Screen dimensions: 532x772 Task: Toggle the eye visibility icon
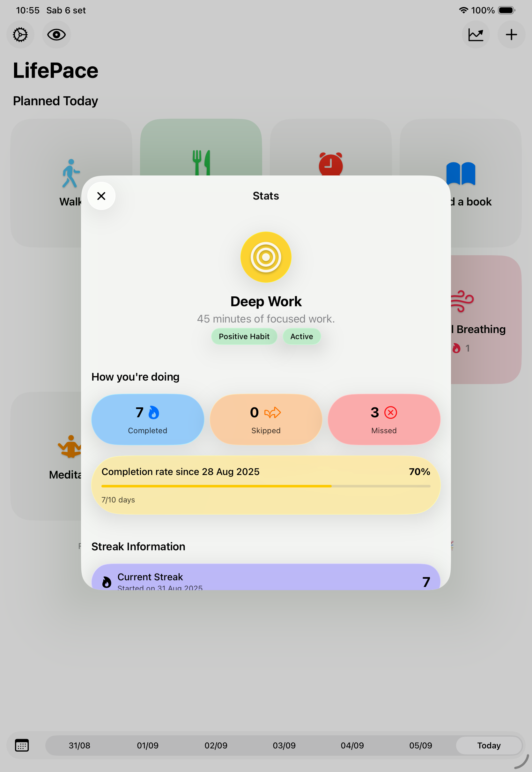tap(56, 35)
